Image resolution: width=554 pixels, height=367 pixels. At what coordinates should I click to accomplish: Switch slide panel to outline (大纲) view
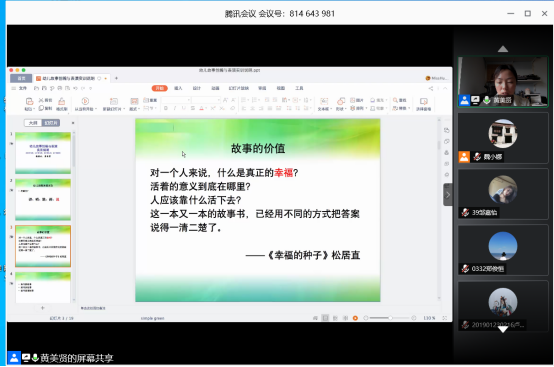click(x=33, y=123)
